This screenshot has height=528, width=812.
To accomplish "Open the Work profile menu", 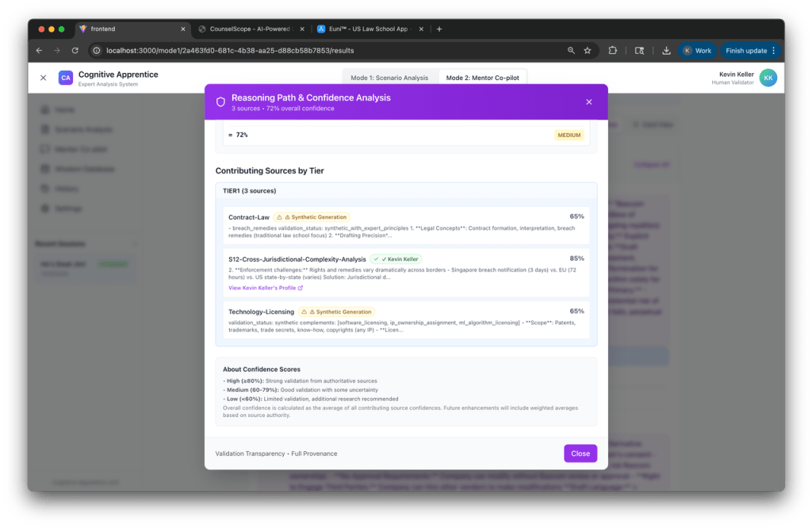I will click(x=697, y=51).
